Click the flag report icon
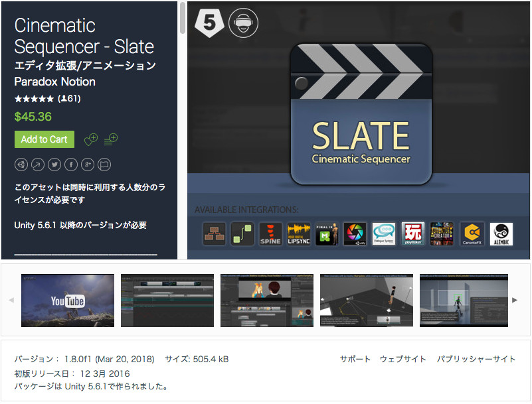 (104, 165)
